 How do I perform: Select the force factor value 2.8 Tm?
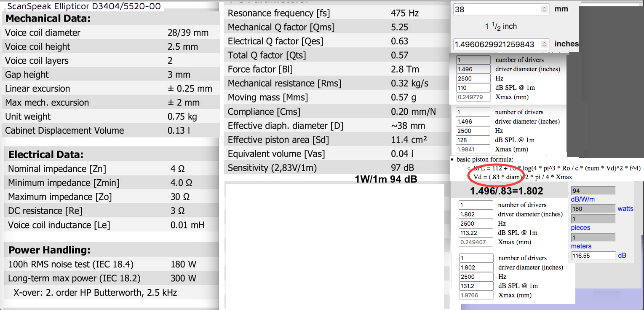tap(405, 69)
